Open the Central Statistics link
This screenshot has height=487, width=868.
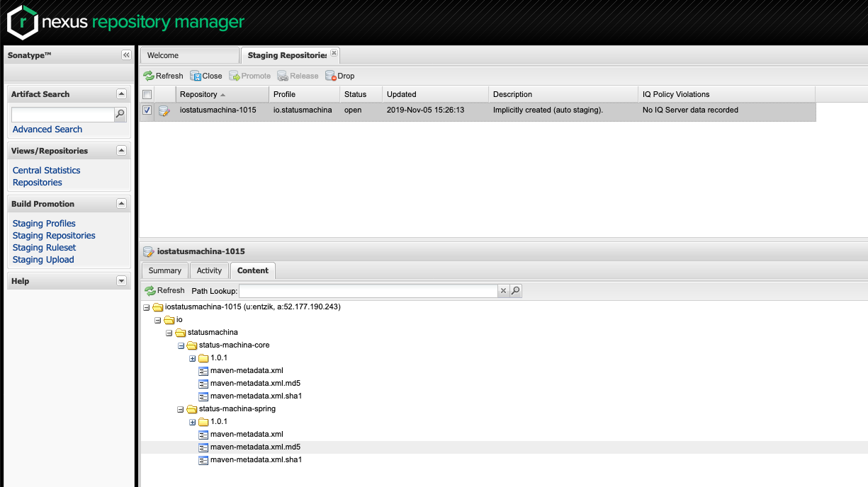click(47, 171)
